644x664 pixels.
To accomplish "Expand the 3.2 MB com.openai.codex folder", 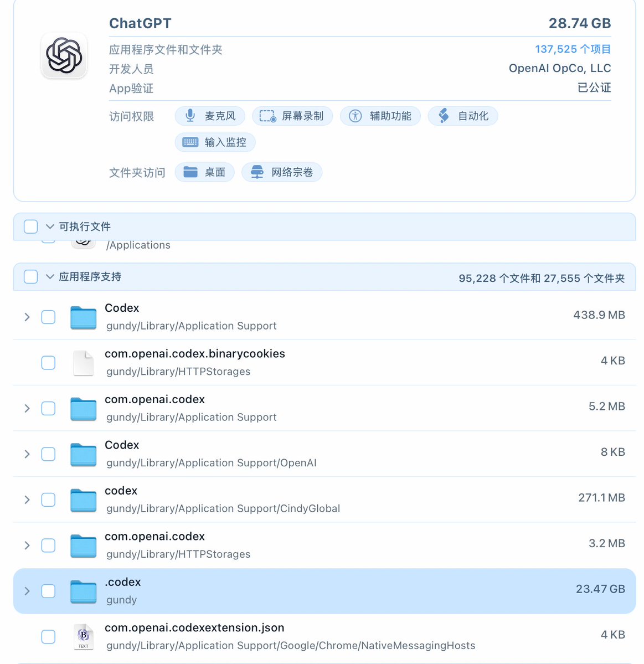I will (27, 545).
